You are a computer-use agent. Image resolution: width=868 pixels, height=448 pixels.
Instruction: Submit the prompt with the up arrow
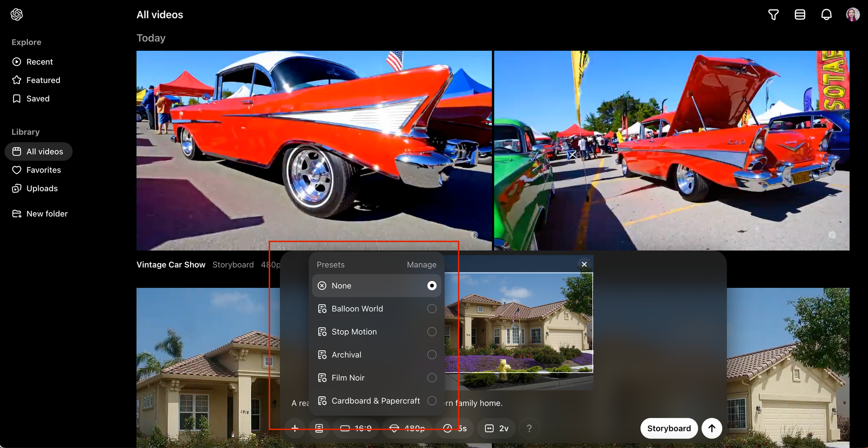click(712, 428)
